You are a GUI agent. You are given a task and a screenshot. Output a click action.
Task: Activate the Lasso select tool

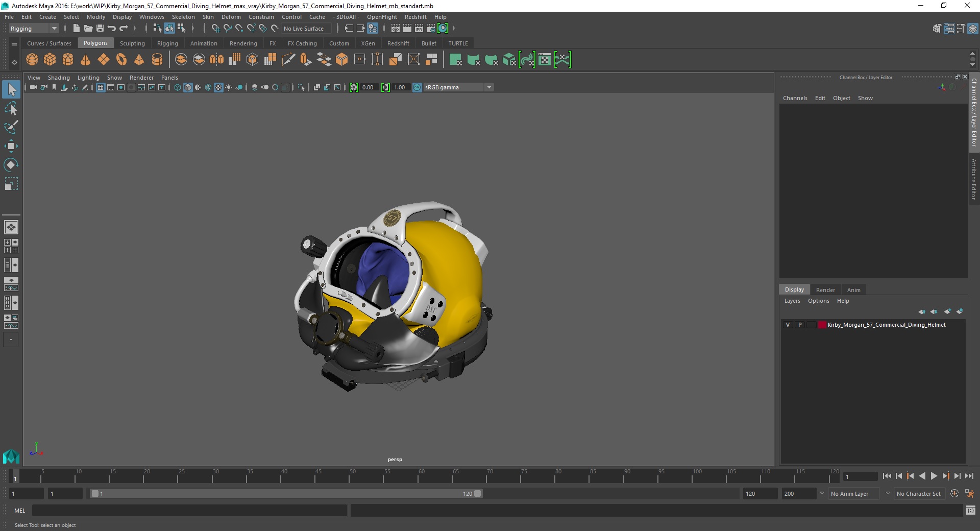pos(11,109)
